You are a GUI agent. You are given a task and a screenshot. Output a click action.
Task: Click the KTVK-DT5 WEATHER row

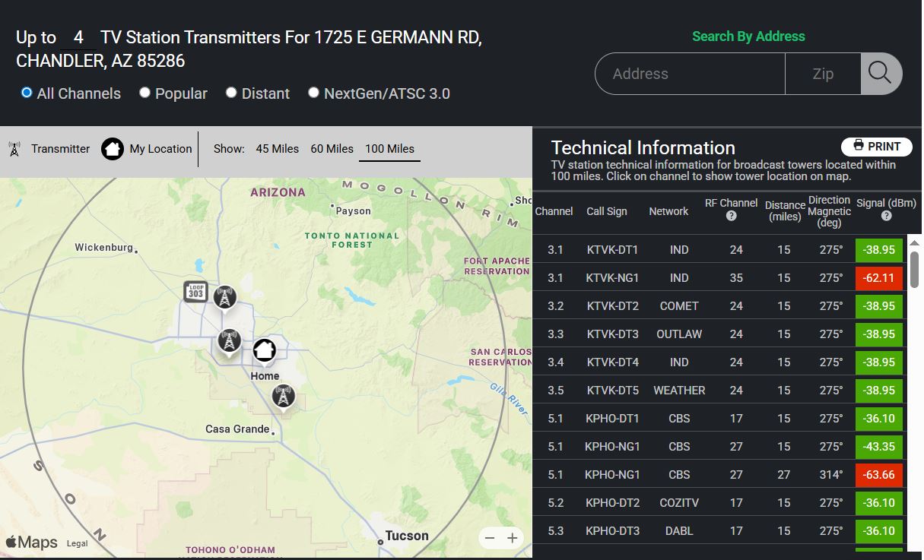[x=720, y=390]
